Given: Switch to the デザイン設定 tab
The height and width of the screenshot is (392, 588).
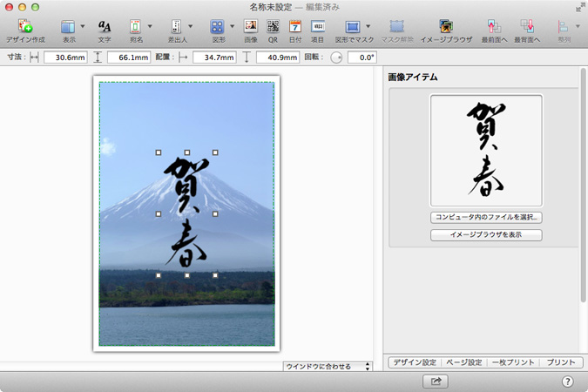Looking at the screenshot, I should tap(414, 362).
